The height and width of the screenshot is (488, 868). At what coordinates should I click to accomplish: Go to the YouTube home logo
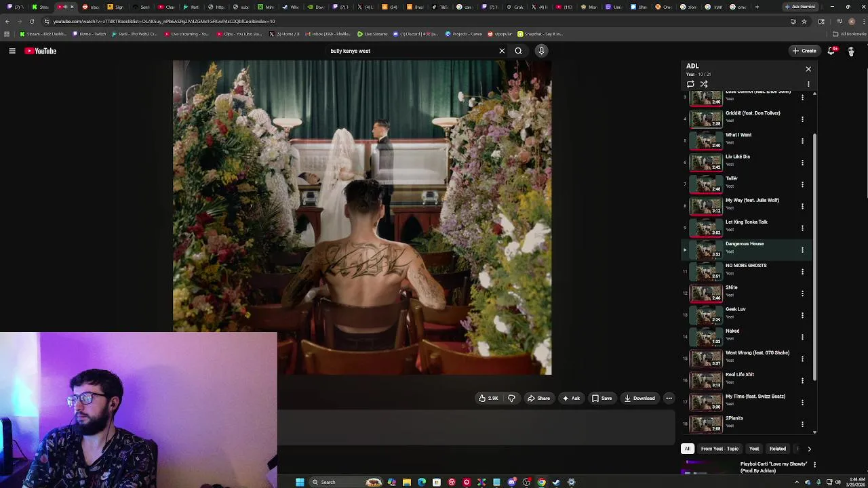(41, 51)
